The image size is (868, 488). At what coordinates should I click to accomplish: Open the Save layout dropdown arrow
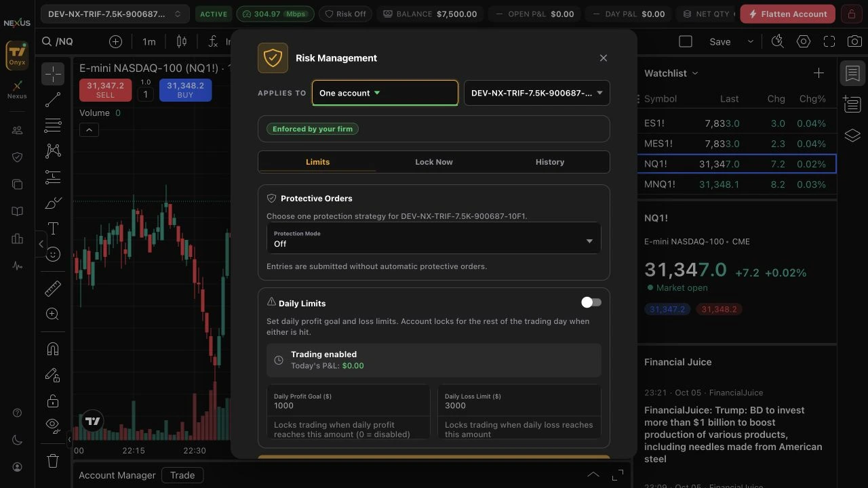(750, 41)
